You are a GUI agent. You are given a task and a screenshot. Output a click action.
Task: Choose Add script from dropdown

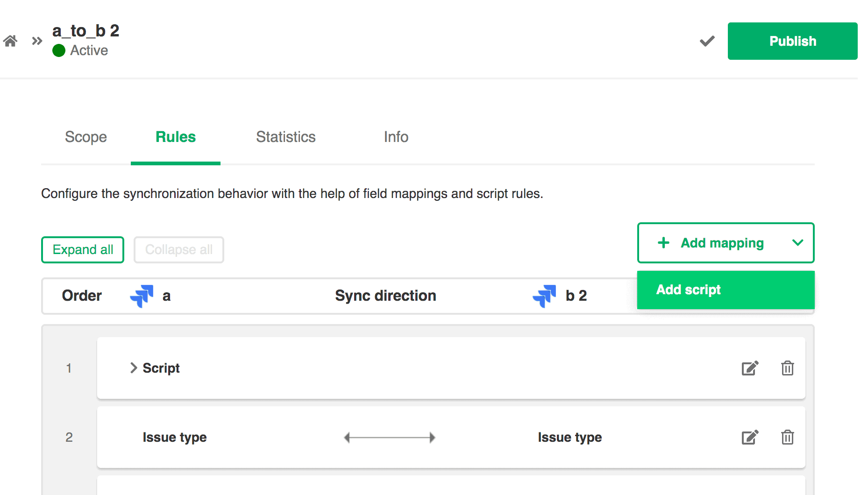[726, 290]
